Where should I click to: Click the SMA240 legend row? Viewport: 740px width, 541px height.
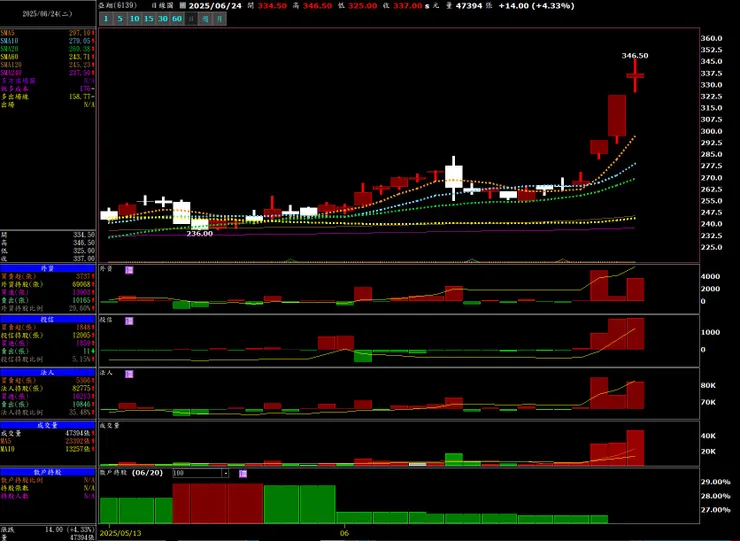tap(48, 73)
